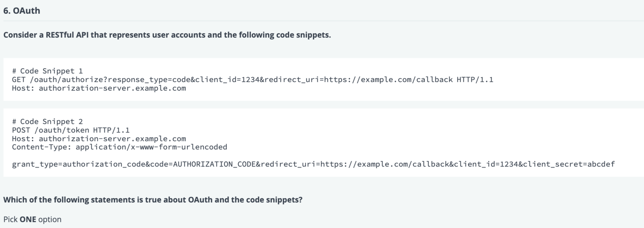Image resolution: width=644 pixels, height=228 pixels.
Task: Click AUTHORIZATION_CODE placeholder in the body
Action: [x=214, y=164]
